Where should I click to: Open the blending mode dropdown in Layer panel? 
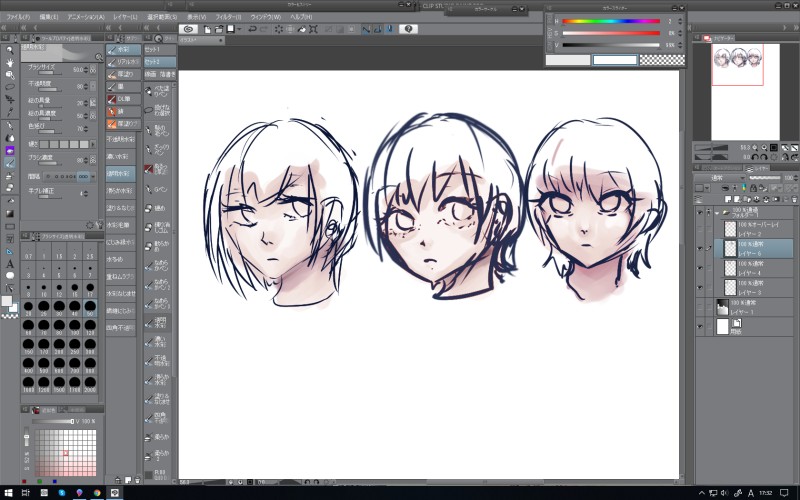coord(721,178)
